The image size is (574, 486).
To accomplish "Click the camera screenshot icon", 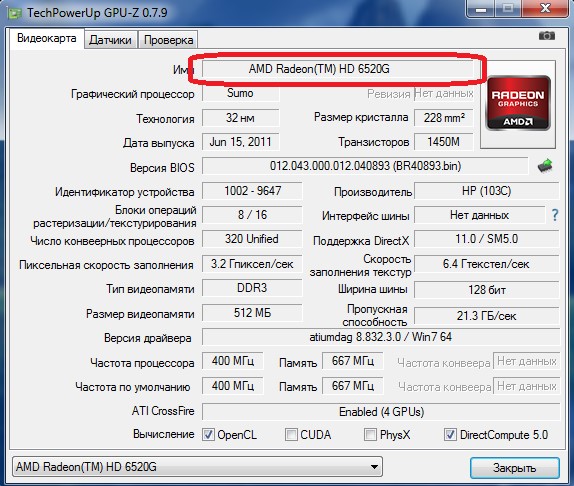I will 547,36.
